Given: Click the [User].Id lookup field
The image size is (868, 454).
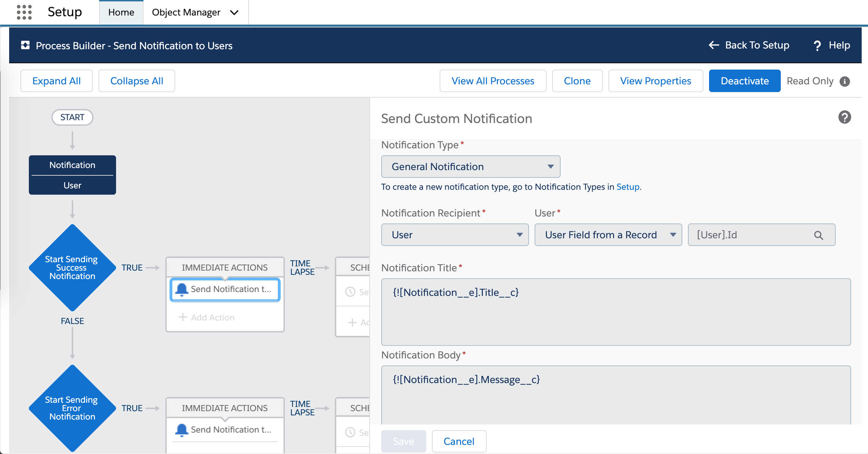Looking at the screenshot, I should (x=761, y=235).
